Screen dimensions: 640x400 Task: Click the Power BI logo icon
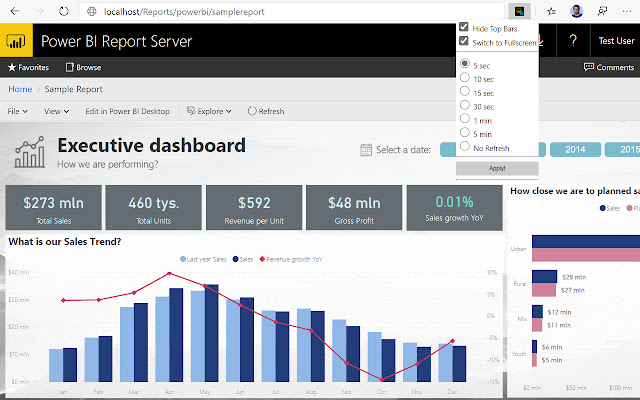[17, 42]
